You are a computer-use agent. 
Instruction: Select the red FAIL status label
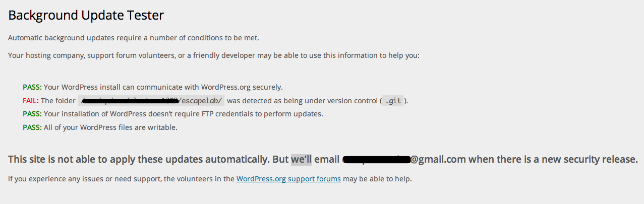(x=31, y=101)
